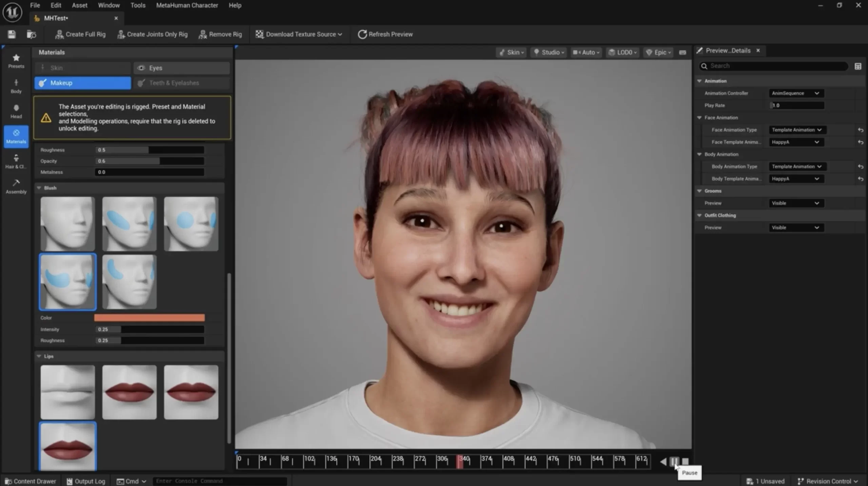
Task: Select the Body sidebar icon
Action: (x=16, y=86)
